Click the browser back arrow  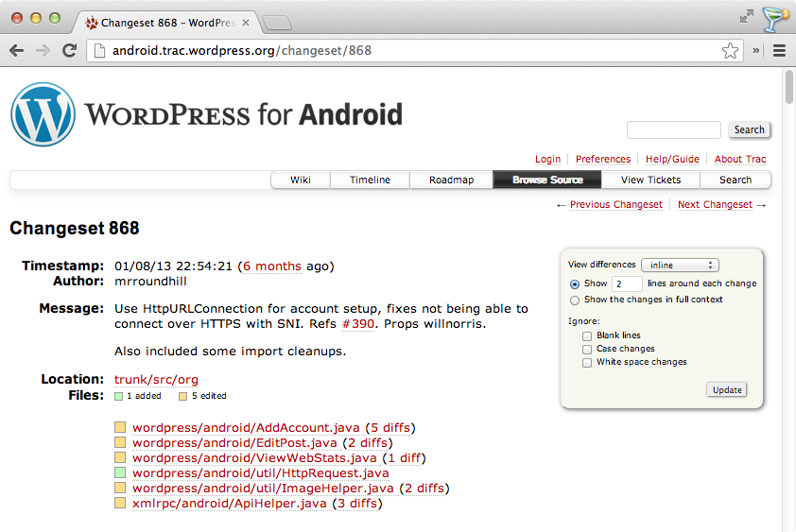click(17, 51)
